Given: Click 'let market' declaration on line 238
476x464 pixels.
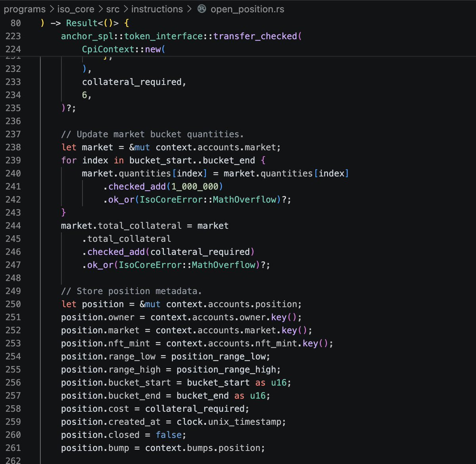Looking at the screenshot, I should [87, 147].
